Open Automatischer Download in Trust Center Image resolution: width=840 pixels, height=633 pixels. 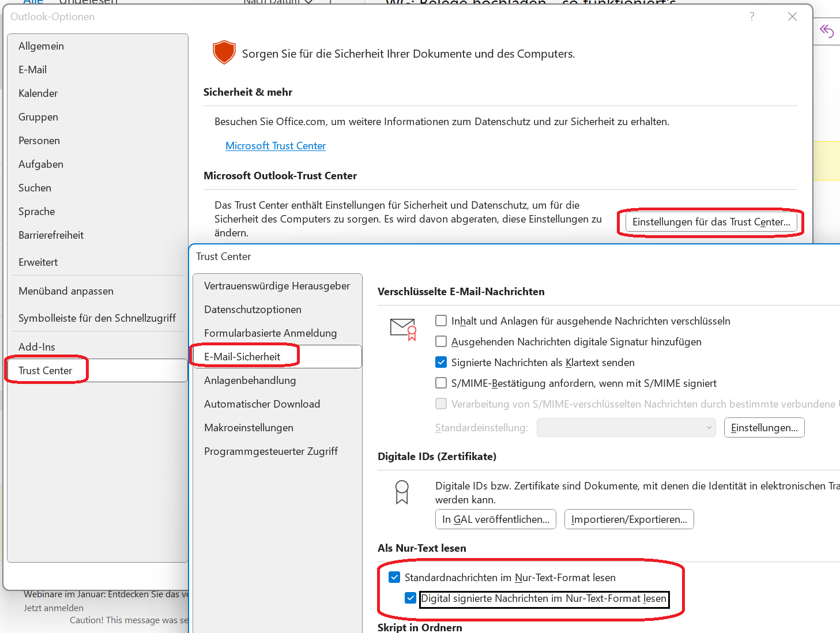[x=277, y=404]
